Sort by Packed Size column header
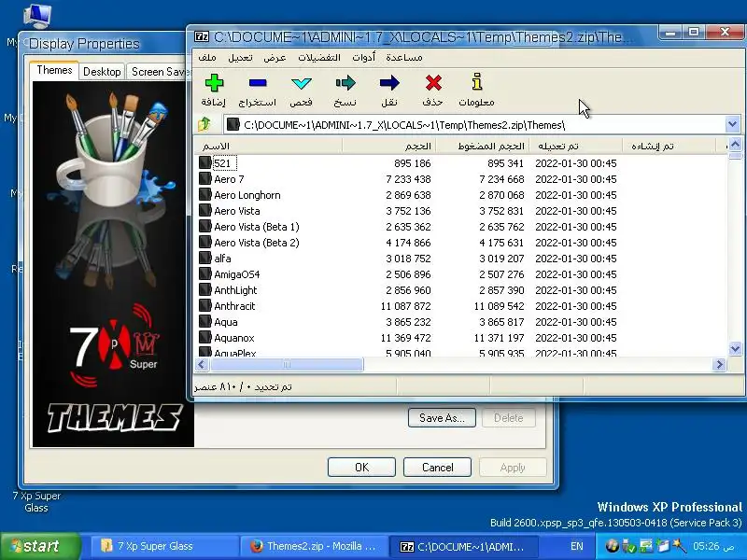This screenshot has width=747, height=560. tap(483, 146)
